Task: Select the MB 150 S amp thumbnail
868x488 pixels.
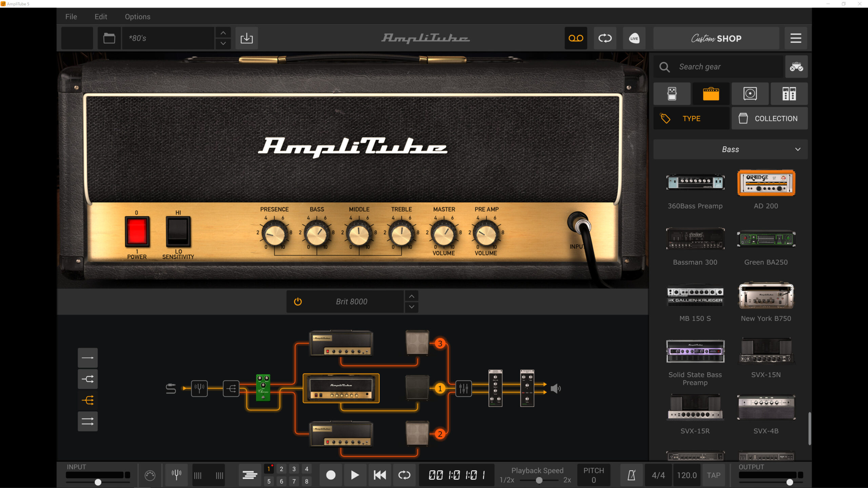Action: click(695, 295)
